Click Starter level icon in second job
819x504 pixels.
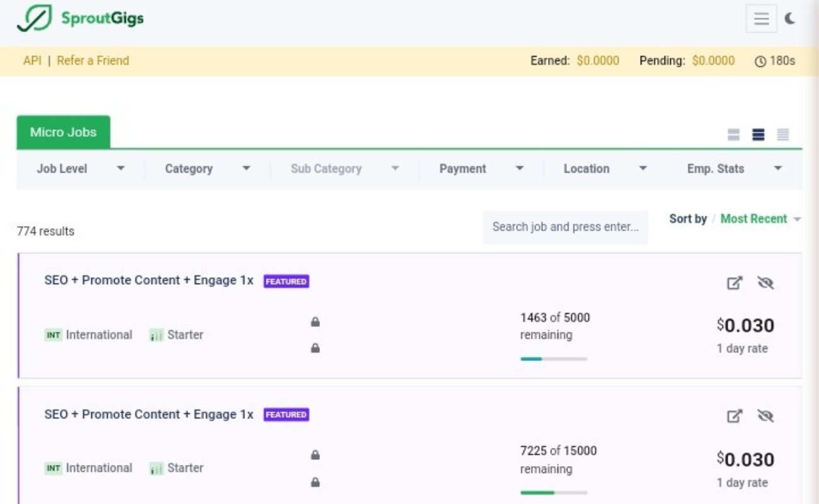[x=156, y=468]
